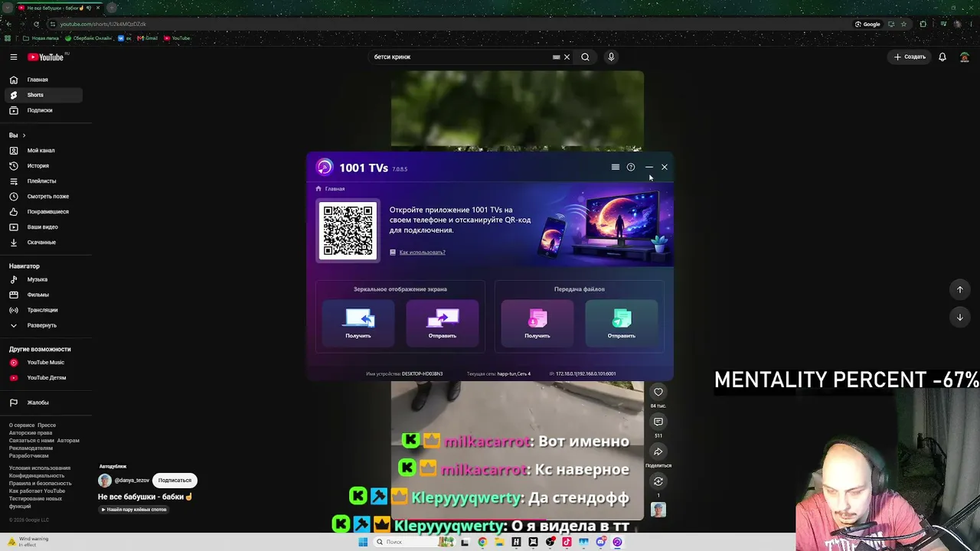Open the YouTube account avatar menu

pos(965,57)
